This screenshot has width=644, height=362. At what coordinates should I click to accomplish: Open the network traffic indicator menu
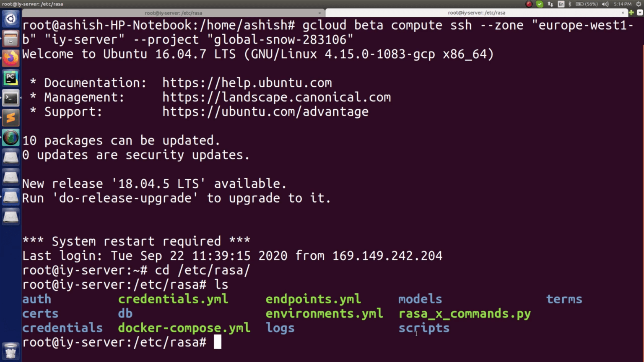551,4
